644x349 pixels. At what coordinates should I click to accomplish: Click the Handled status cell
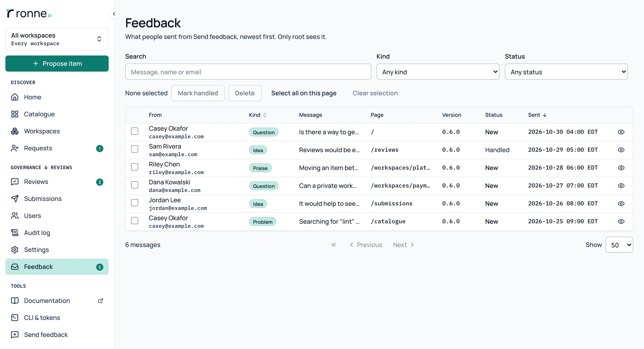point(497,150)
